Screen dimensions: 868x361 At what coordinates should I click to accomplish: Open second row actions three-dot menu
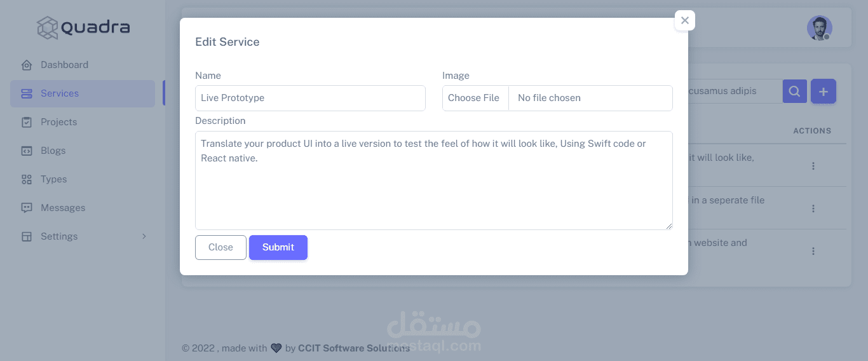pos(813,208)
